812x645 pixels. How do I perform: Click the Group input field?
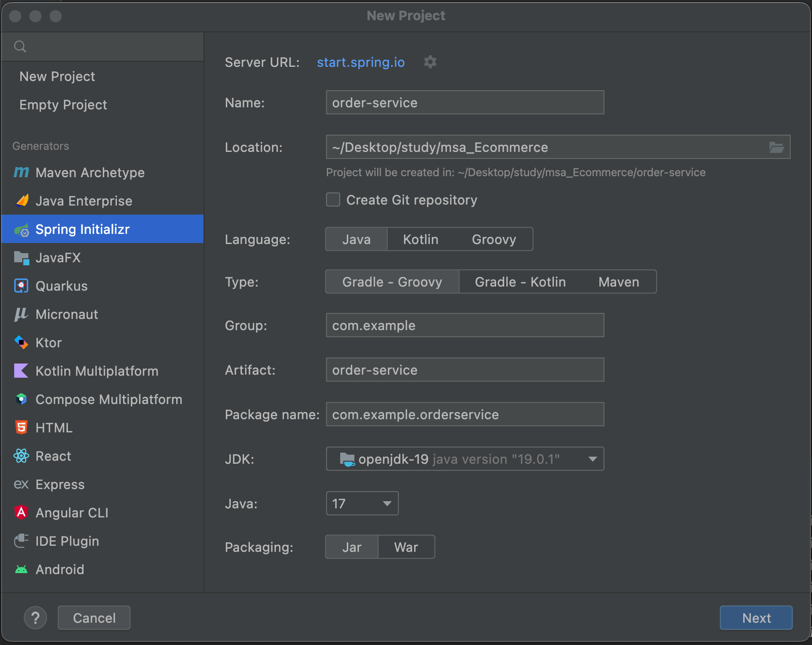(465, 326)
